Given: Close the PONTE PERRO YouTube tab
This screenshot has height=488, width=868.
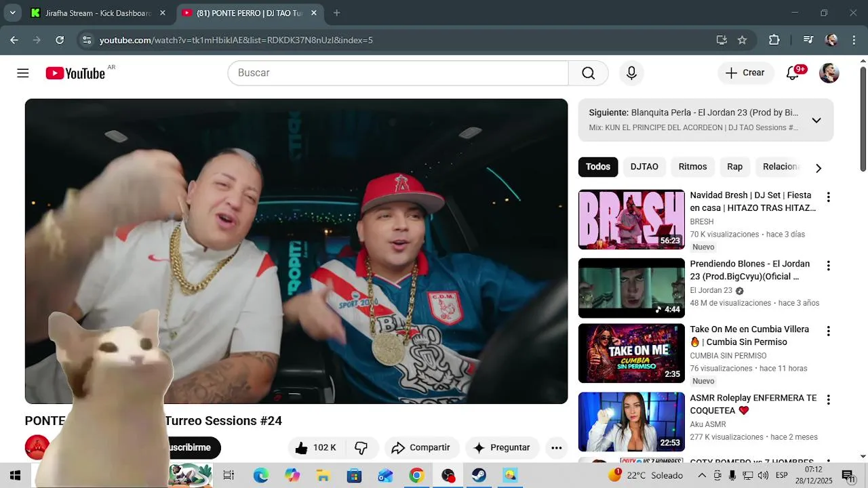Looking at the screenshot, I should 314,13.
